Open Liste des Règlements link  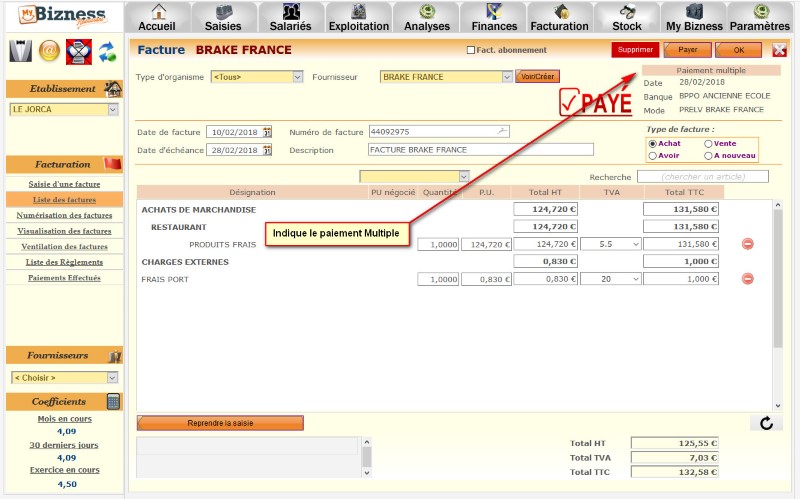coord(64,262)
